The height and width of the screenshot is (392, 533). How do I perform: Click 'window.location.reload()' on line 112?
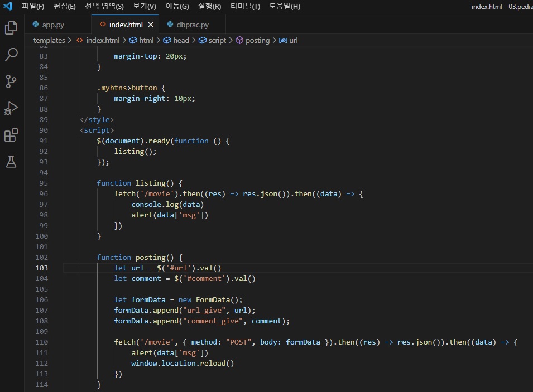183,364
